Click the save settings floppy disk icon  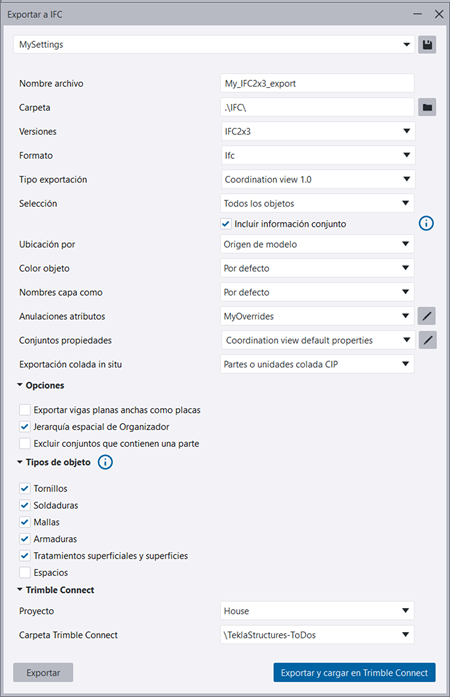(427, 44)
